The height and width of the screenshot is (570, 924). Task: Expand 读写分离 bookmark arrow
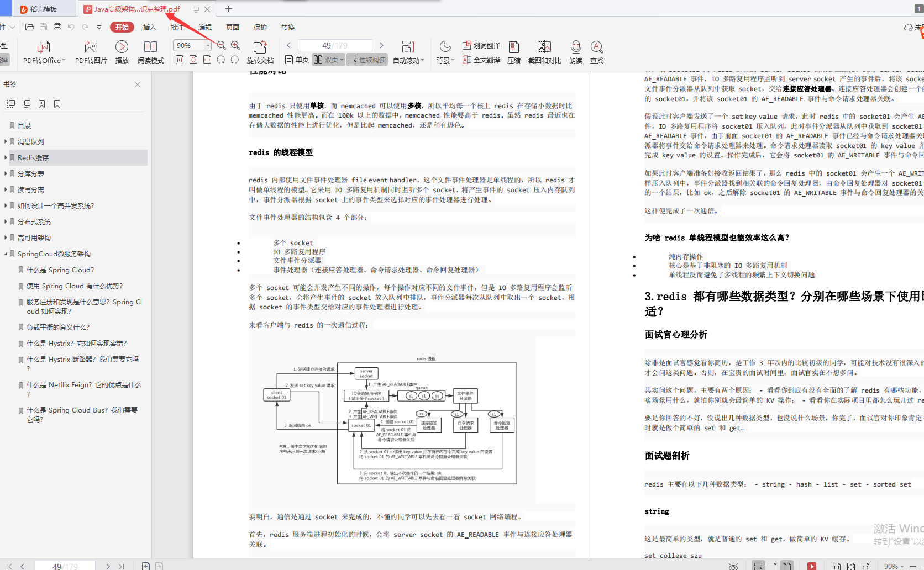coord(6,189)
